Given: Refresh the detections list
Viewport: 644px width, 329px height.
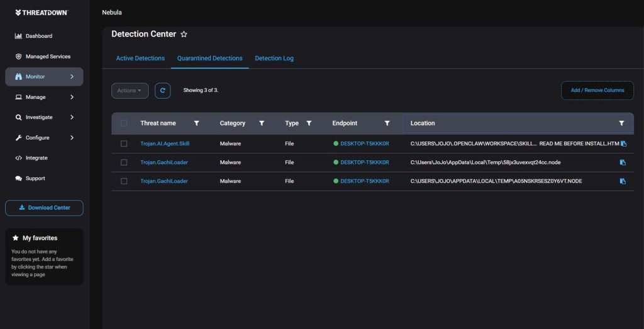Looking at the screenshot, I should (x=163, y=91).
